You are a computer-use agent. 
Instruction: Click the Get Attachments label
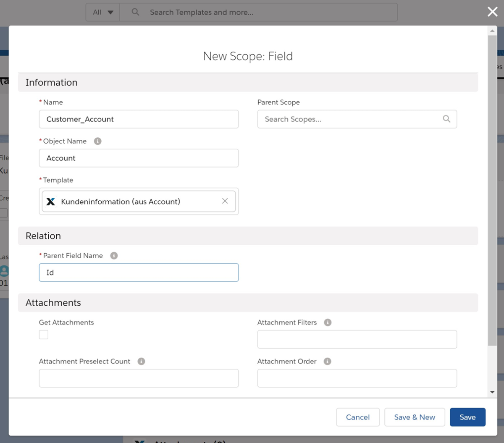point(66,322)
